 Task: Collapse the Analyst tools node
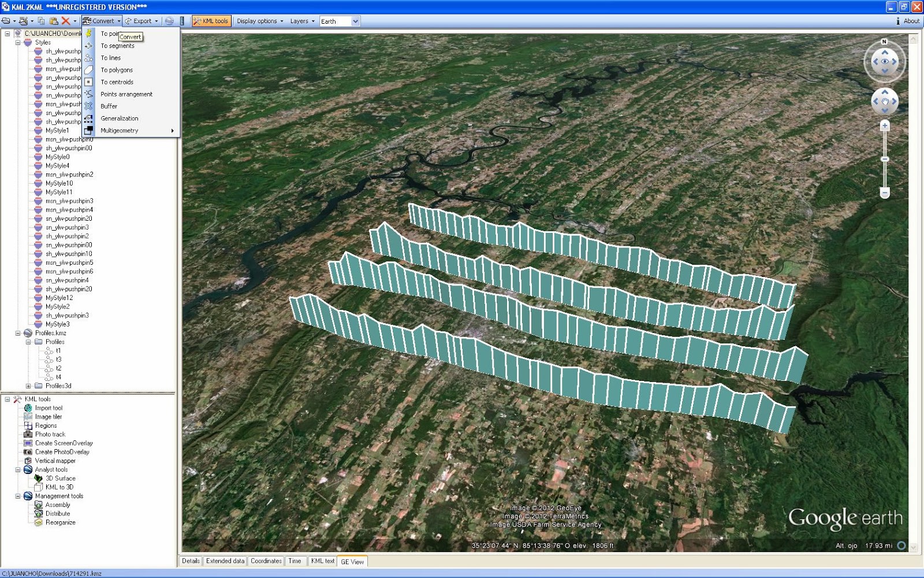[x=18, y=470]
